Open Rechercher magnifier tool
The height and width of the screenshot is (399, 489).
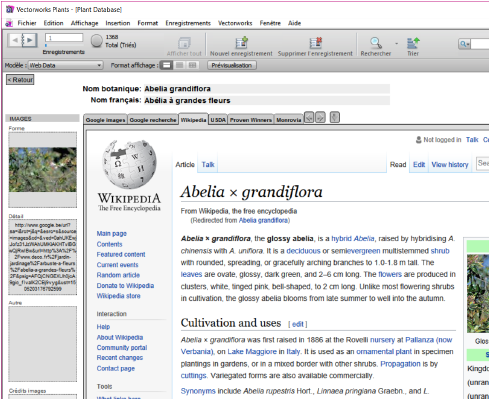coord(376,43)
